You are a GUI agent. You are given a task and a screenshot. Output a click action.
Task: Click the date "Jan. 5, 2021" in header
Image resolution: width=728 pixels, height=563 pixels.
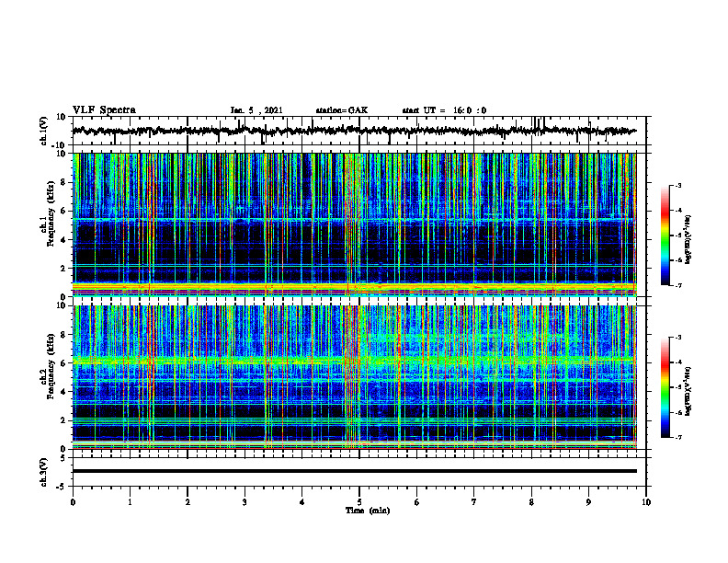click(256, 110)
